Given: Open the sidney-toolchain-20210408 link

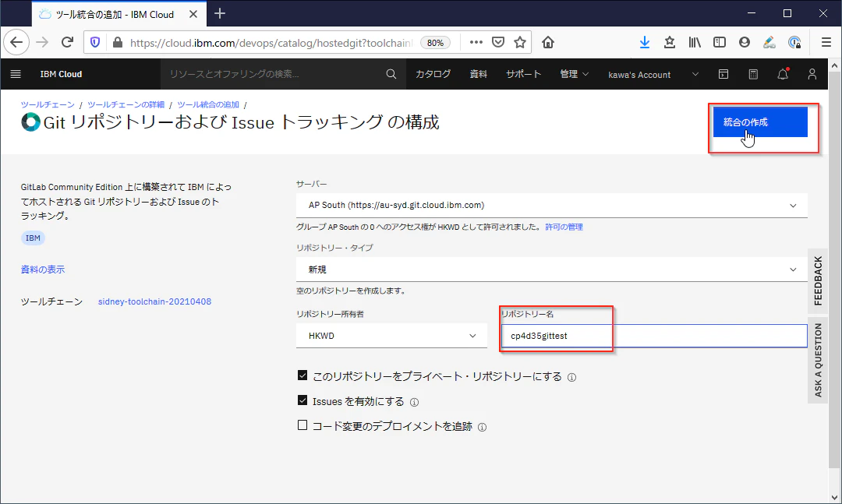Looking at the screenshot, I should [x=154, y=301].
